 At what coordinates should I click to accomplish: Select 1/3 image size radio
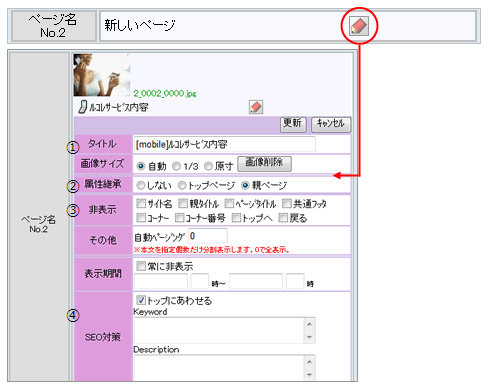[176, 166]
